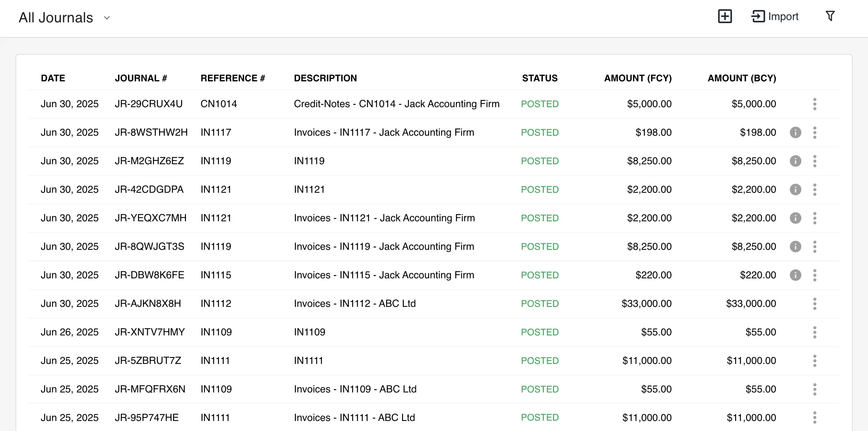Open the Invoices - IN1112 - ABC Ltd entry

click(x=355, y=303)
